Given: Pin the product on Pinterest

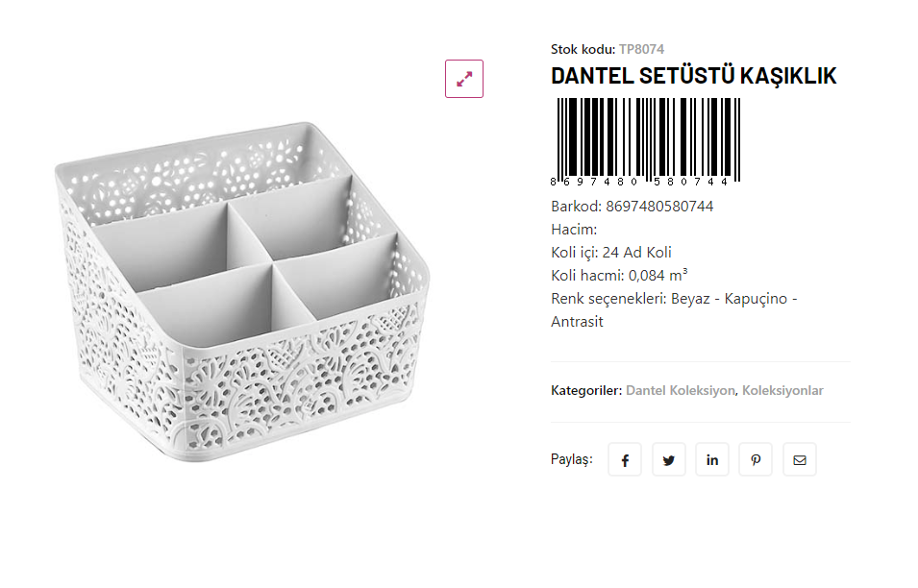Looking at the screenshot, I should pyautogui.click(x=756, y=460).
